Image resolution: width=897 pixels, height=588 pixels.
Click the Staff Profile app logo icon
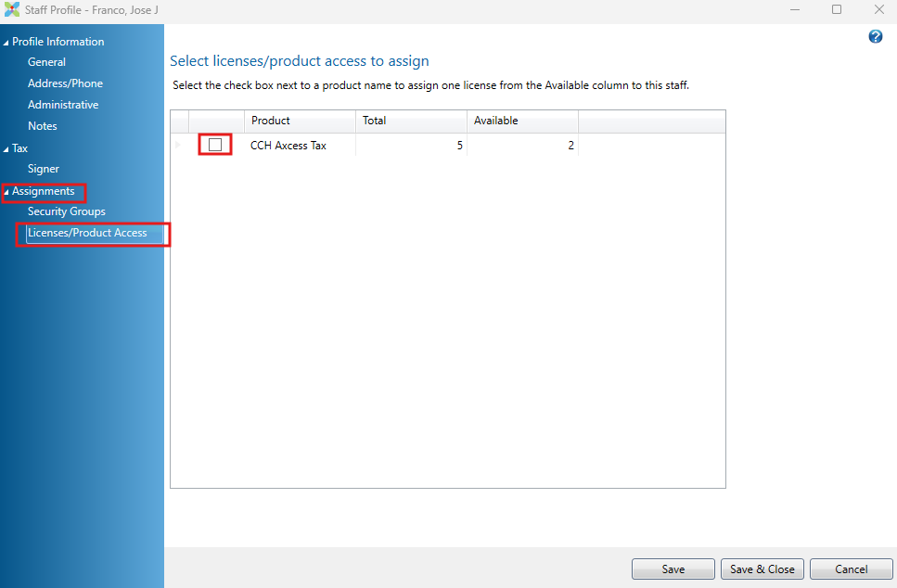tap(11, 9)
